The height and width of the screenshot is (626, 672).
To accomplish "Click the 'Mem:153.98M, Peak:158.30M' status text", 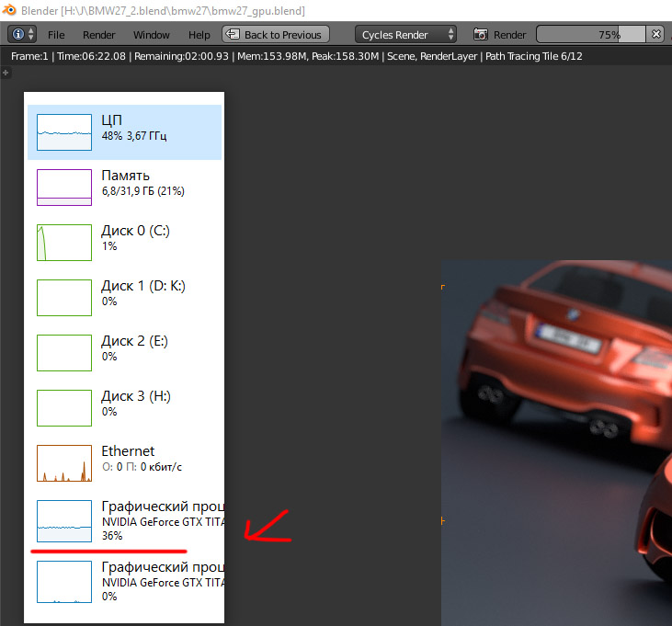I will point(308,56).
